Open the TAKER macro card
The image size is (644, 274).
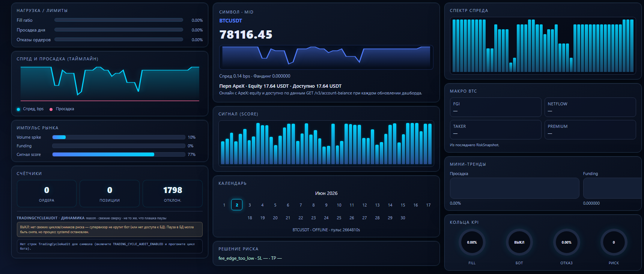pyautogui.click(x=495, y=130)
